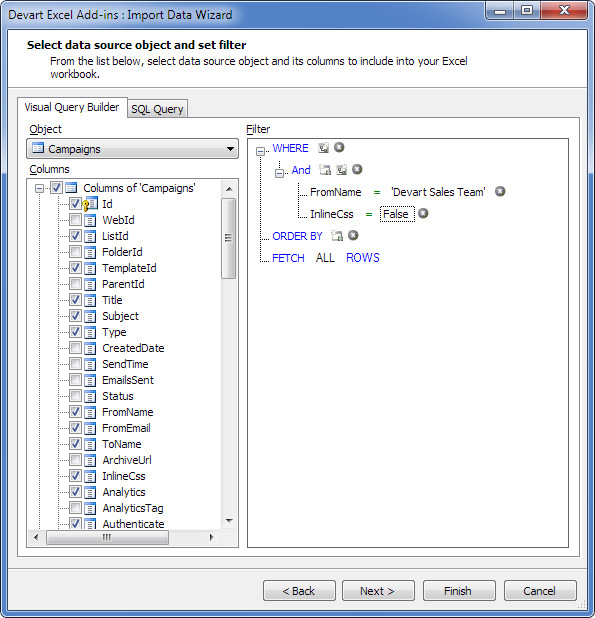Cancel the Import Data Wizard
The image size is (595, 618).
(540, 591)
